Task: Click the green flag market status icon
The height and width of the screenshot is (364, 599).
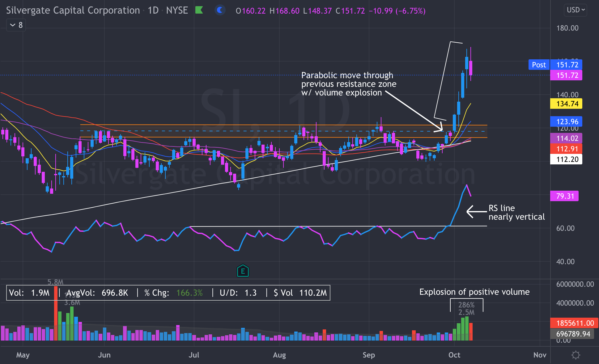Action: coord(199,10)
